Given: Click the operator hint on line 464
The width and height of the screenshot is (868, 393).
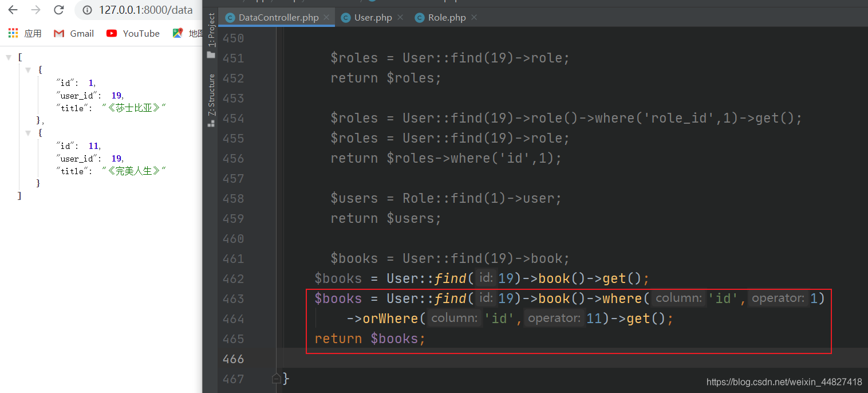Looking at the screenshot, I should pyautogui.click(x=555, y=319).
